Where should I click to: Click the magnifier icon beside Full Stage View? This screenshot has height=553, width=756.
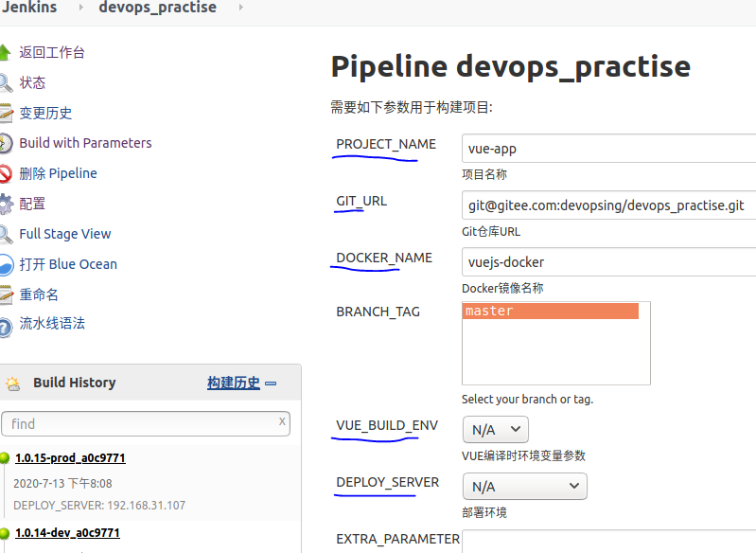coord(6,234)
